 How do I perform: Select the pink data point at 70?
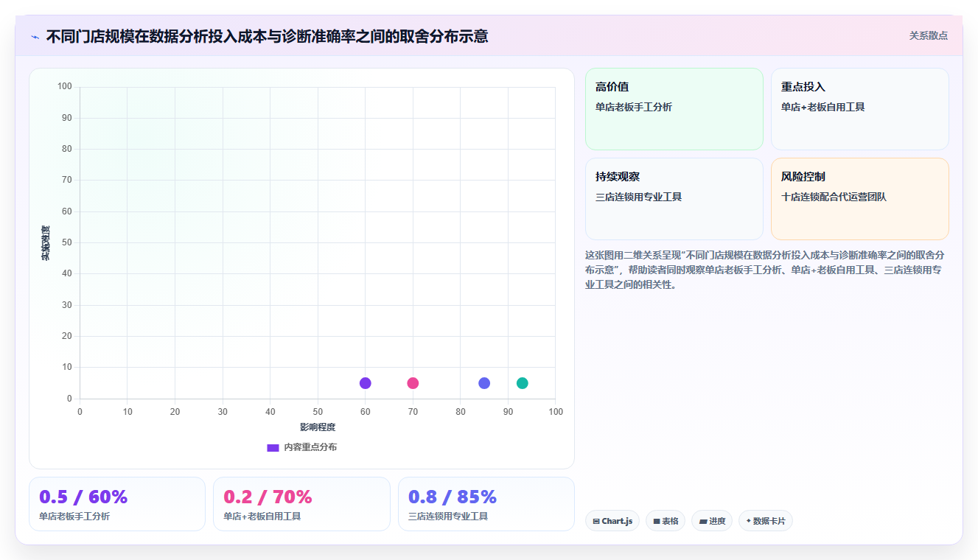(x=413, y=383)
